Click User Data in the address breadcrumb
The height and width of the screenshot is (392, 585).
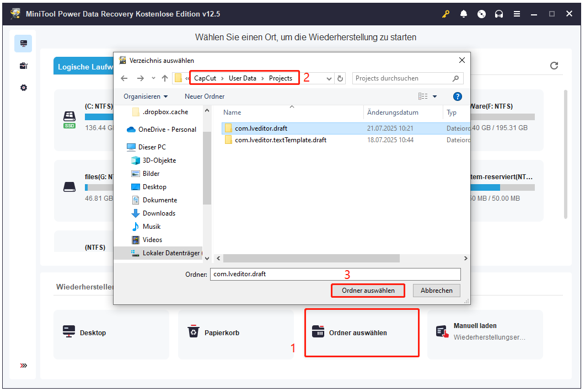pyautogui.click(x=243, y=78)
